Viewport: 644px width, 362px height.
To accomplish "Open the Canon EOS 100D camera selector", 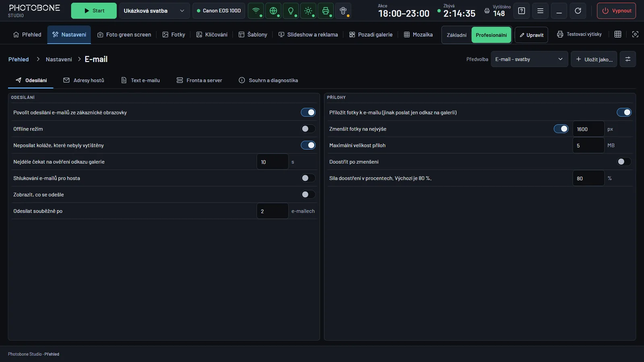I will (219, 11).
